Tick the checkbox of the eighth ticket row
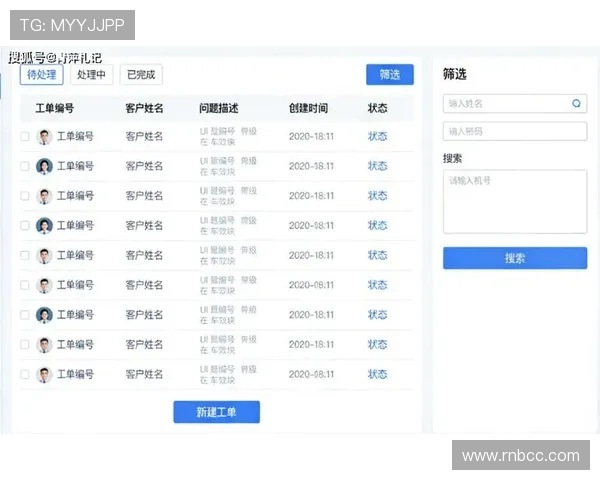Image resolution: width=600 pixels, height=480 pixels. [x=25, y=344]
